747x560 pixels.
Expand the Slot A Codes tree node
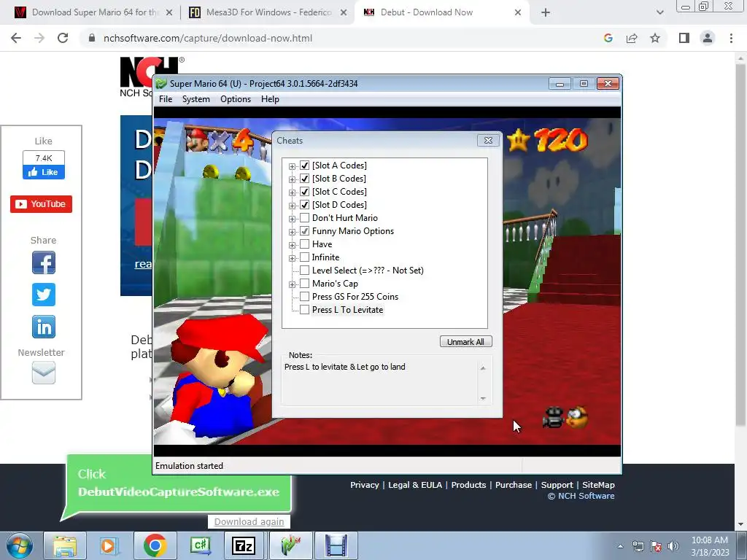point(292,166)
